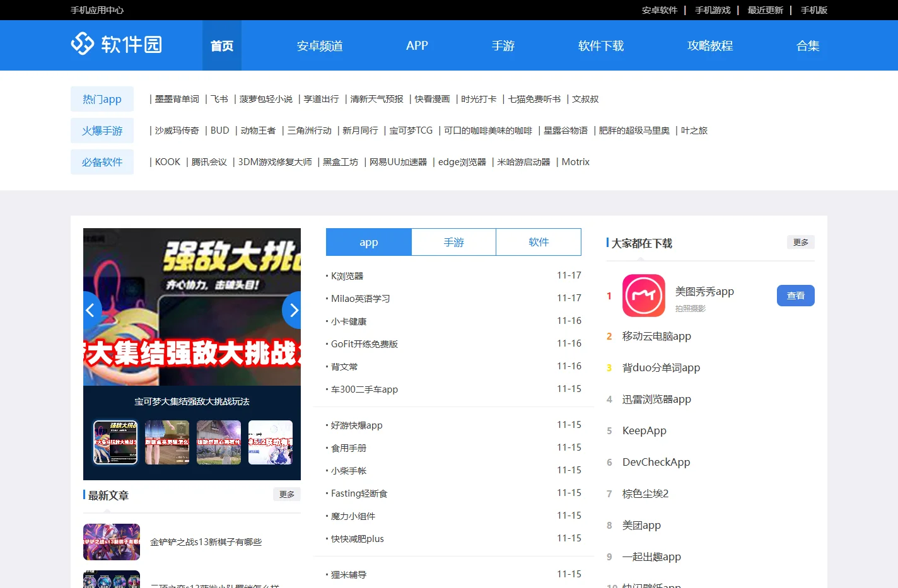Image resolution: width=898 pixels, height=588 pixels.
Task: Open 棕色尘埃2 in download ranking
Action: click(x=646, y=493)
